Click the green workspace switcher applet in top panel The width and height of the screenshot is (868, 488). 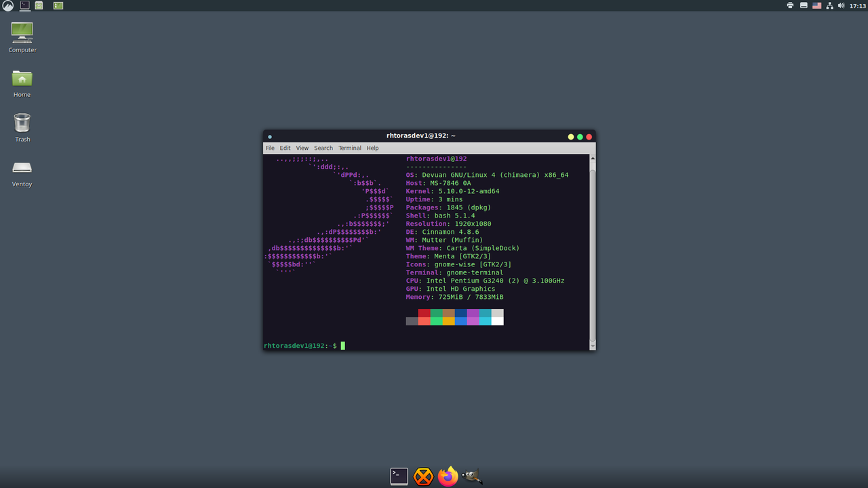[x=58, y=5]
